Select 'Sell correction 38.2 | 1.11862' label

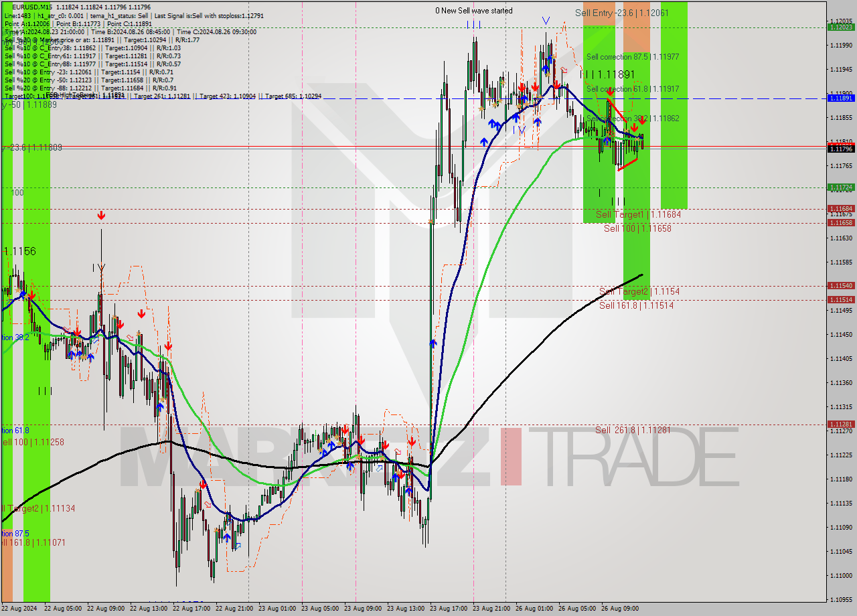(x=633, y=119)
